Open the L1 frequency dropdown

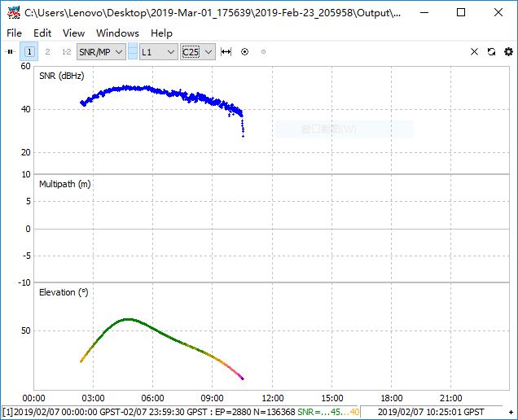158,52
